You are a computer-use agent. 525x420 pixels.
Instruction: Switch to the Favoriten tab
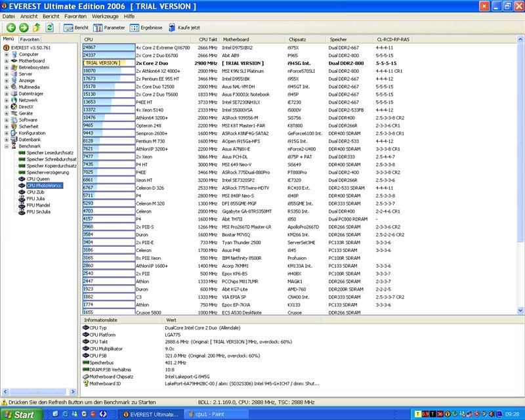coord(30,39)
